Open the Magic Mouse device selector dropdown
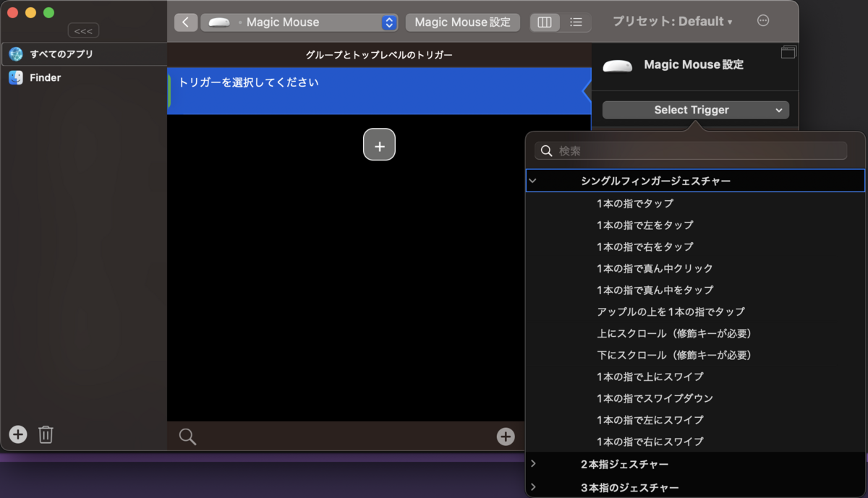This screenshot has height=498, width=868. [x=299, y=22]
